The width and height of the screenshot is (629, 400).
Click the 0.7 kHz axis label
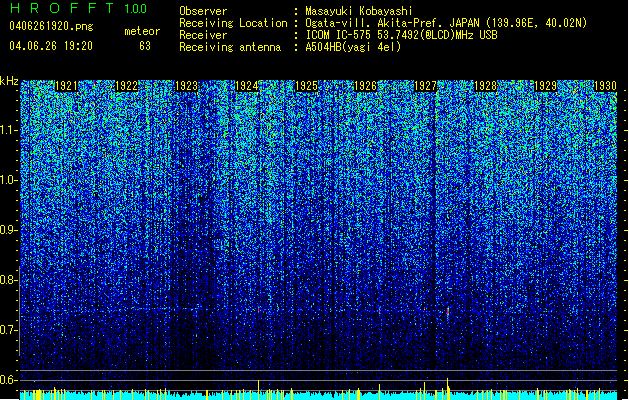point(8,330)
